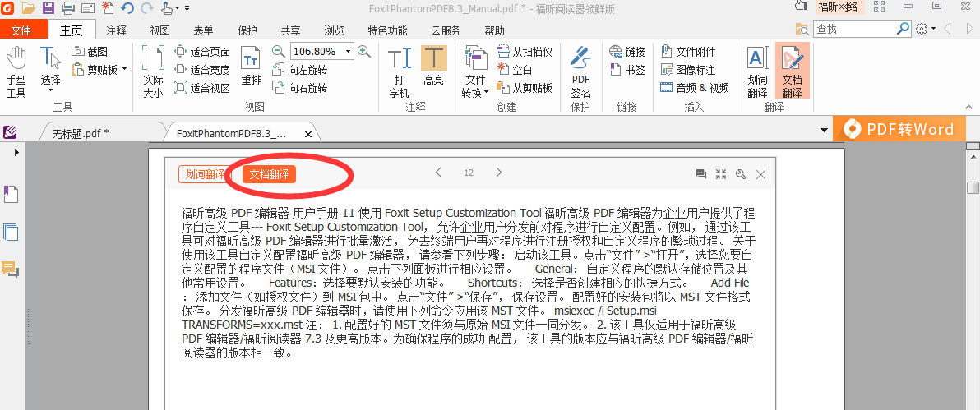The height and width of the screenshot is (410, 980).
Task: Click the Save disk icon
Action: (49, 8)
